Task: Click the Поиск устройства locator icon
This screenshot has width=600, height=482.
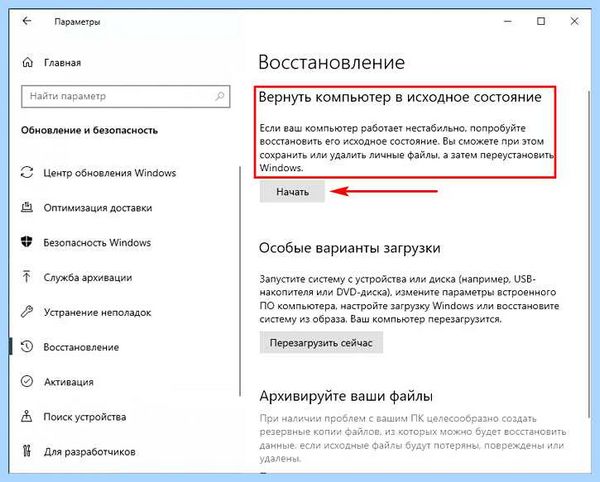Action: 26,416
